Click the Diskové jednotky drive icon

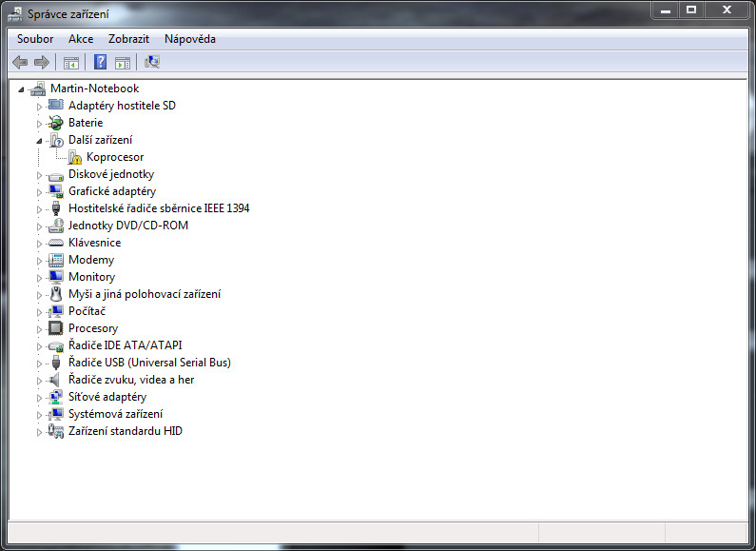pos(56,176)
